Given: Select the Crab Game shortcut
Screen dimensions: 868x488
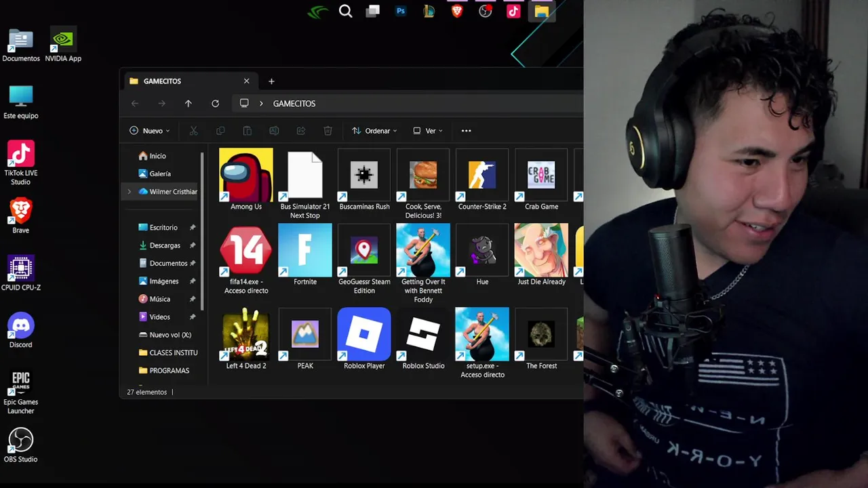Looking at the screenshot, I should tap(541, 180).
